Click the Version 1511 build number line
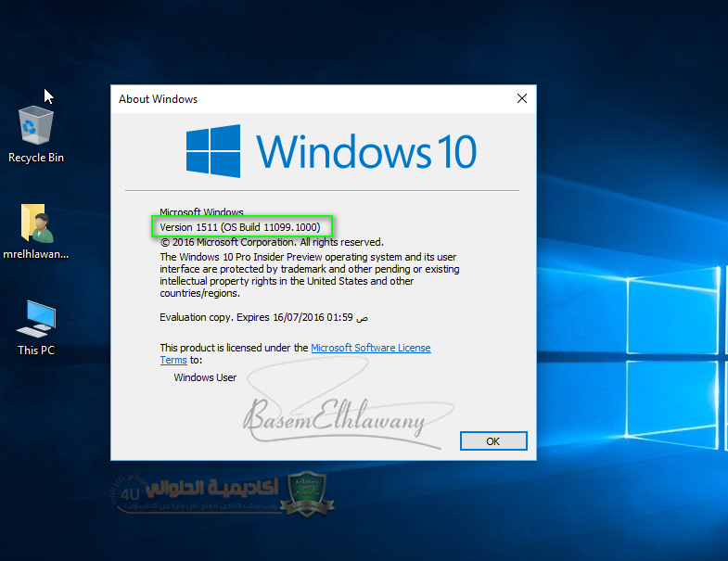Image resolution: width=728 pixels, height=561 pixels. pos(240,227)
